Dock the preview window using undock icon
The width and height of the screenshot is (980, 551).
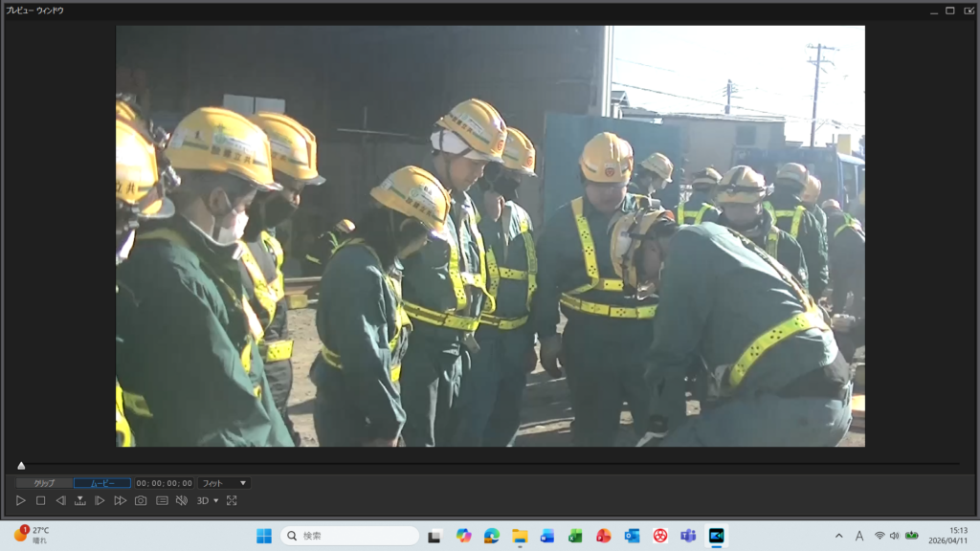[x=969, y=11]
